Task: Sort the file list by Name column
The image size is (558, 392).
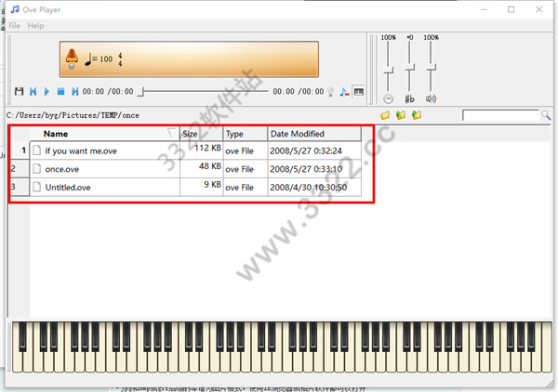Action: pos(104,134)
